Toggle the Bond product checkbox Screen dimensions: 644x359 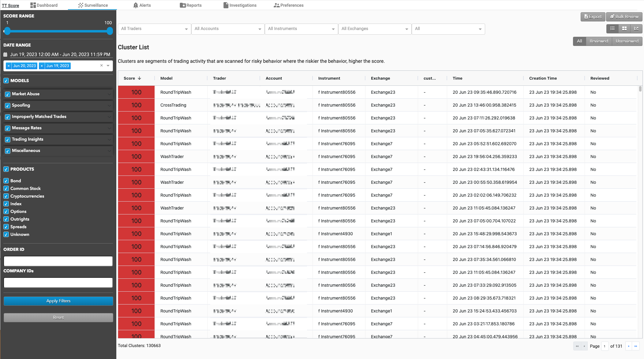[6, 181]
